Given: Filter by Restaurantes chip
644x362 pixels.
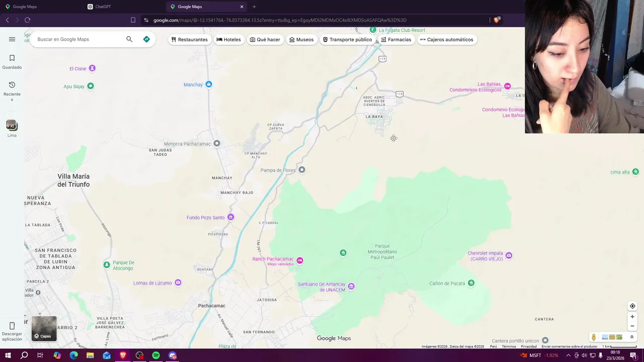Looking at the screenshot, I should (x=189, y=40).
